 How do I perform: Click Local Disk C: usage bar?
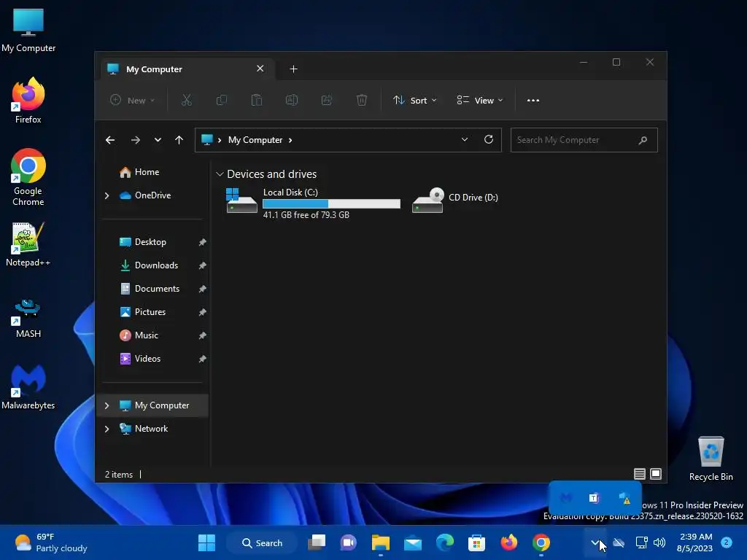(x=332, y=204)
